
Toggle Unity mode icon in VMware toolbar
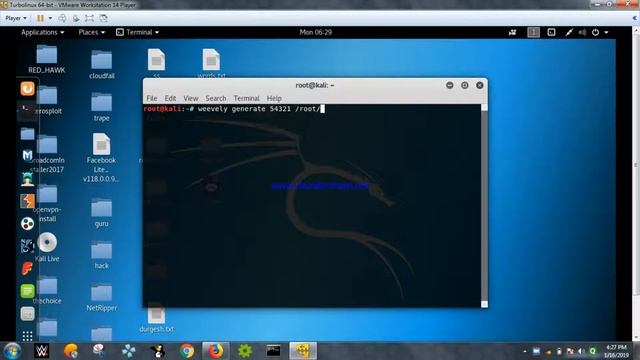104,18
